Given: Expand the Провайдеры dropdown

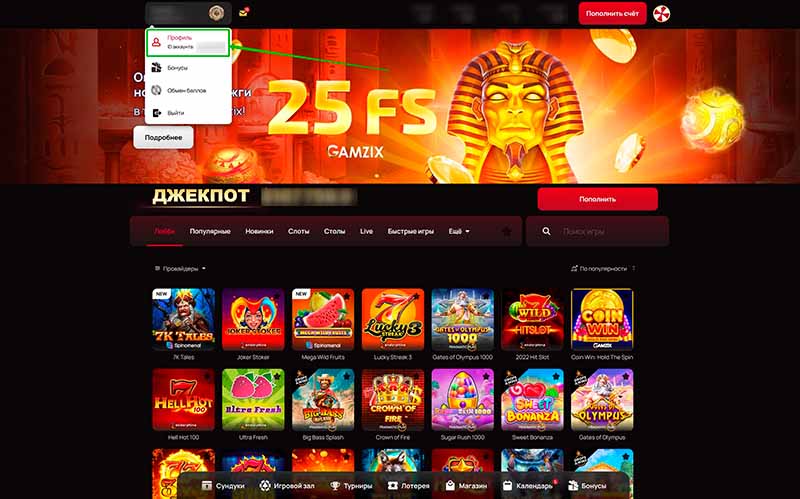Looking at the screenshot, I should [180, 268].
